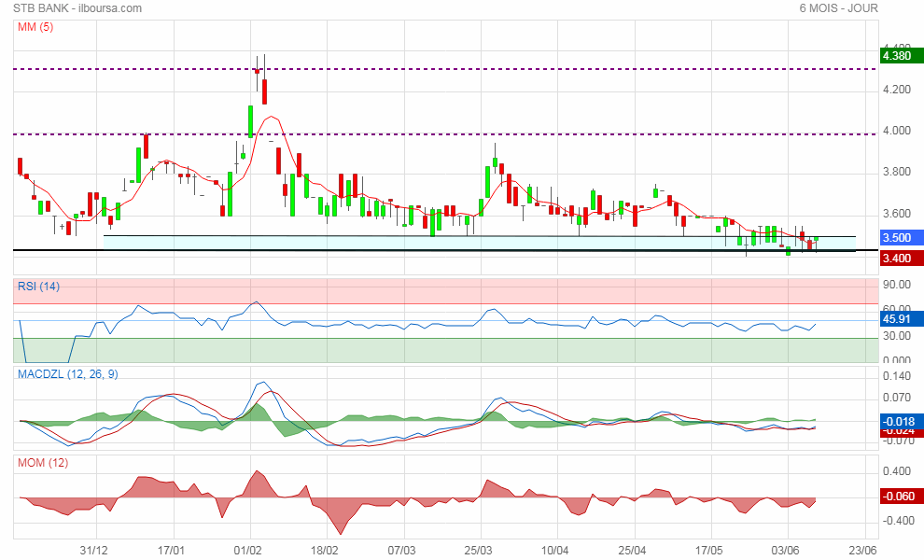Click the 17/01 date label
924x560 pixels.
coord(171,551)
